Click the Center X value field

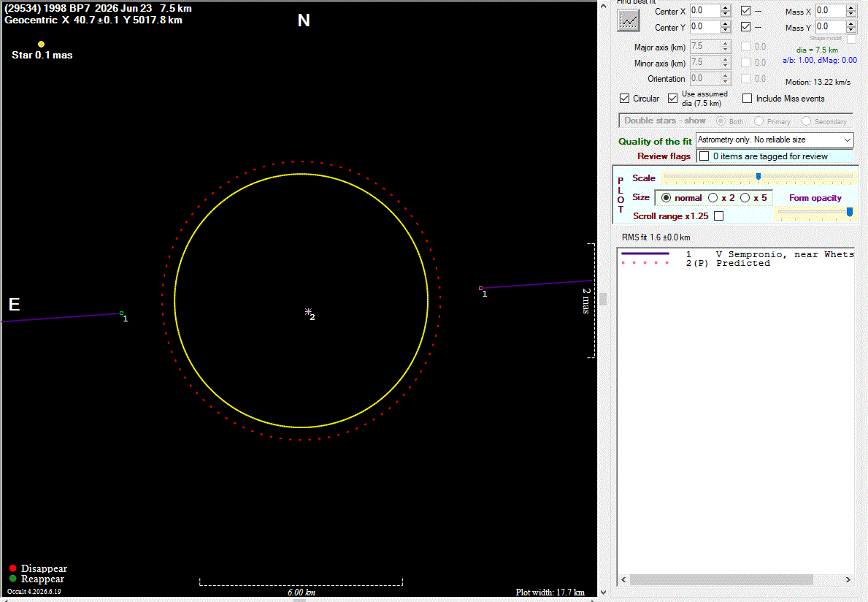[x=704, y=10]
